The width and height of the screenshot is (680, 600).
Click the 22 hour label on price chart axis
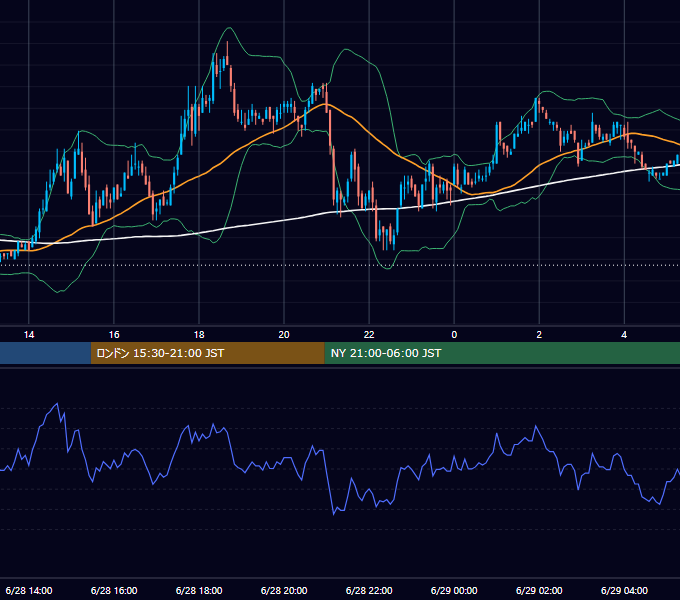[x=369, y=335]
